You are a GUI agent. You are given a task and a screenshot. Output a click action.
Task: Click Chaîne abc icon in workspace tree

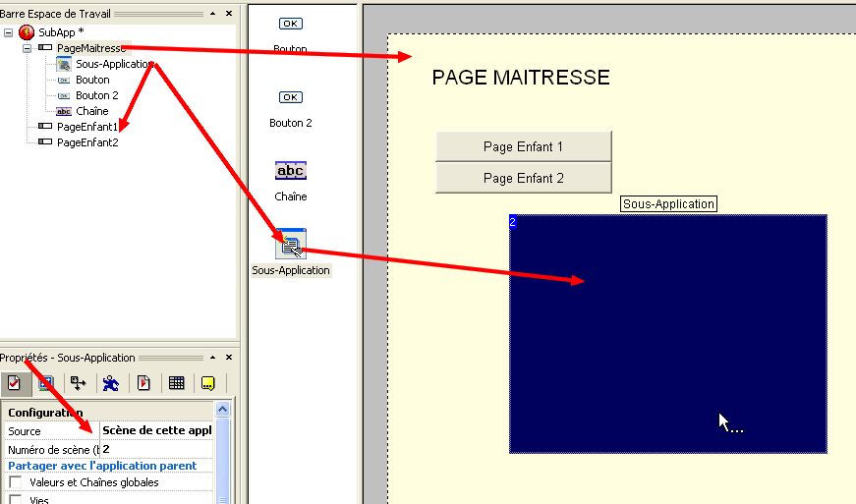tap(64, 111)
